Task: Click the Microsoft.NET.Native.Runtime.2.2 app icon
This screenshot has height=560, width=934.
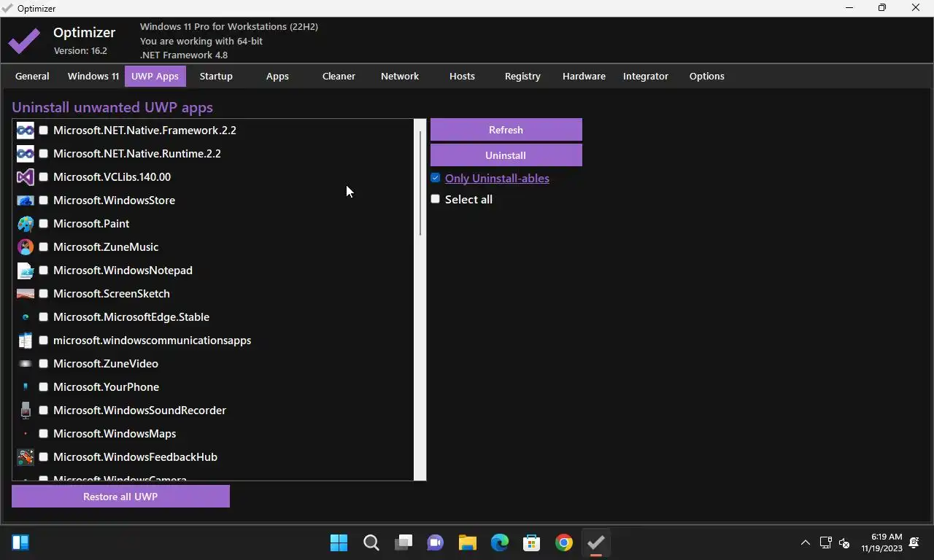Action: (26, 154)
